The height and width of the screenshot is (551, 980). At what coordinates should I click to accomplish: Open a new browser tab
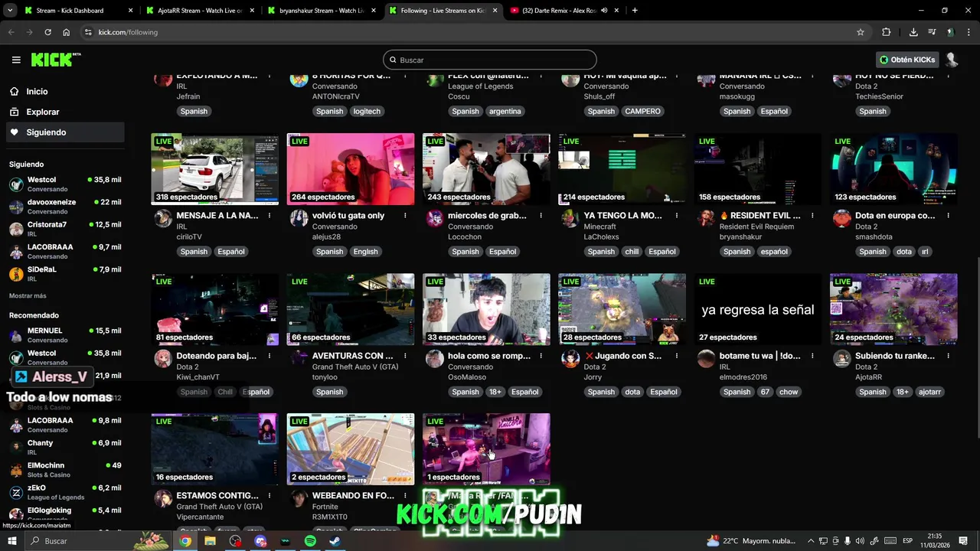pos(635,11)
